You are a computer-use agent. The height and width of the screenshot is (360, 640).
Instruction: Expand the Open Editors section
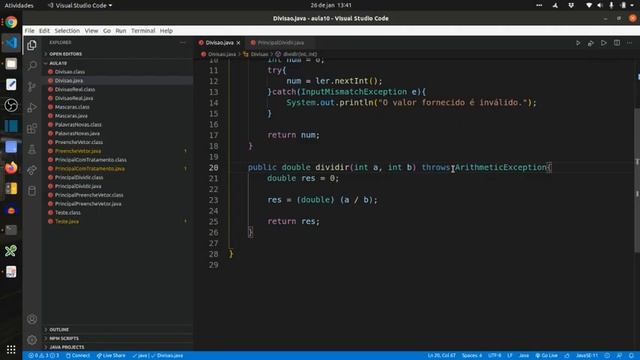pyautogui.click(x=65, y=54)
